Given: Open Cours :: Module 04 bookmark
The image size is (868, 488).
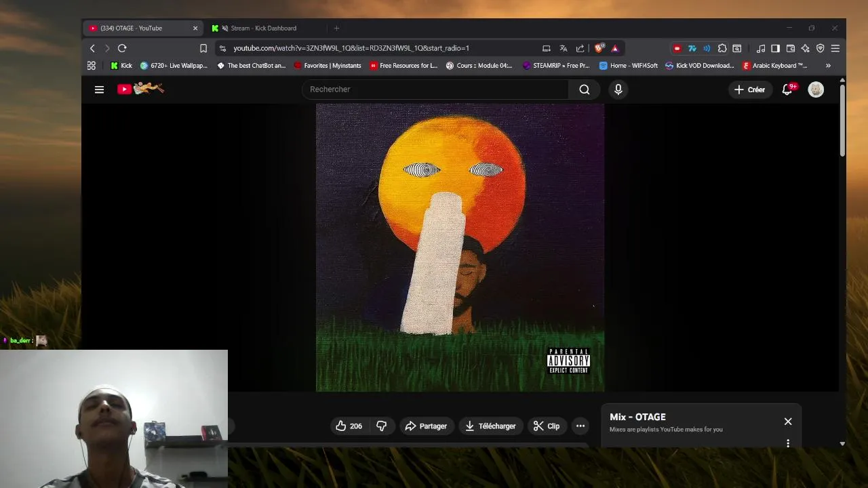Looking at the screenshot, I should (479, 66).
